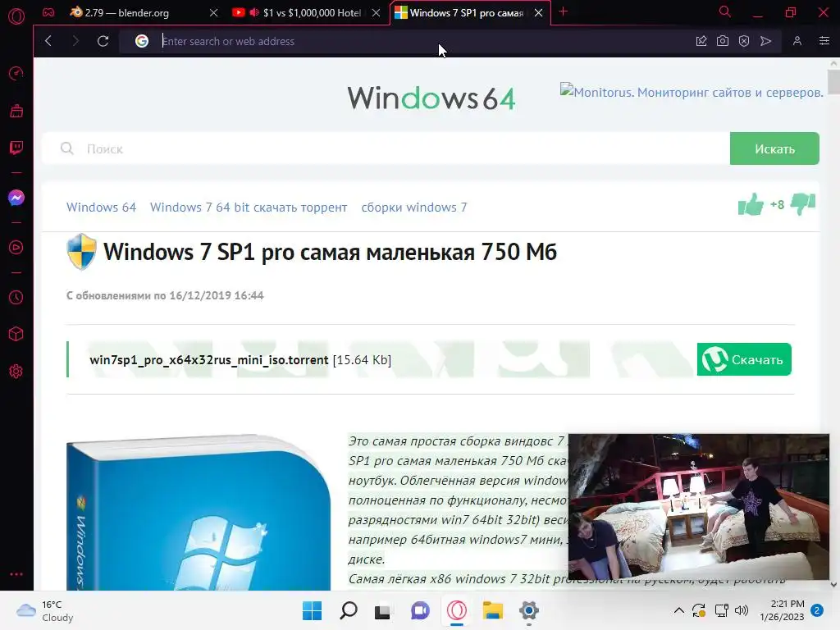The width and height of the screenshot is (840, 630).
Task: Open browser Settings gear in sidebar
Action: pyautogui.click(x=16, y=372)
